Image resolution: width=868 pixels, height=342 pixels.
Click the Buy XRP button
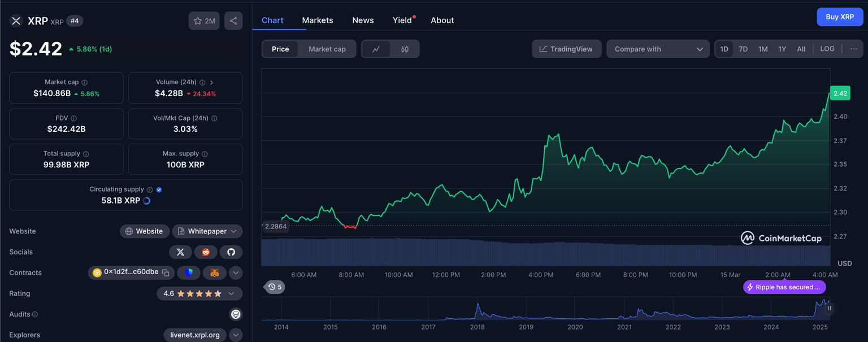840,16
